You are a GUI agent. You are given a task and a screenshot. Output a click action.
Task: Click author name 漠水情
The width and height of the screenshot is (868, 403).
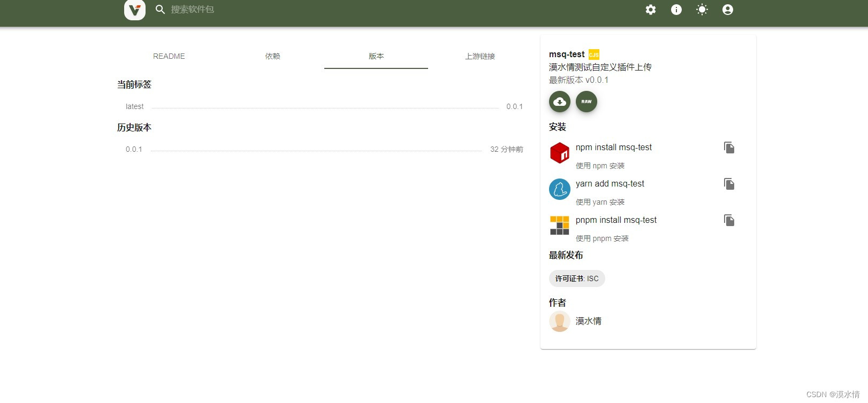[x=589, y=321]
